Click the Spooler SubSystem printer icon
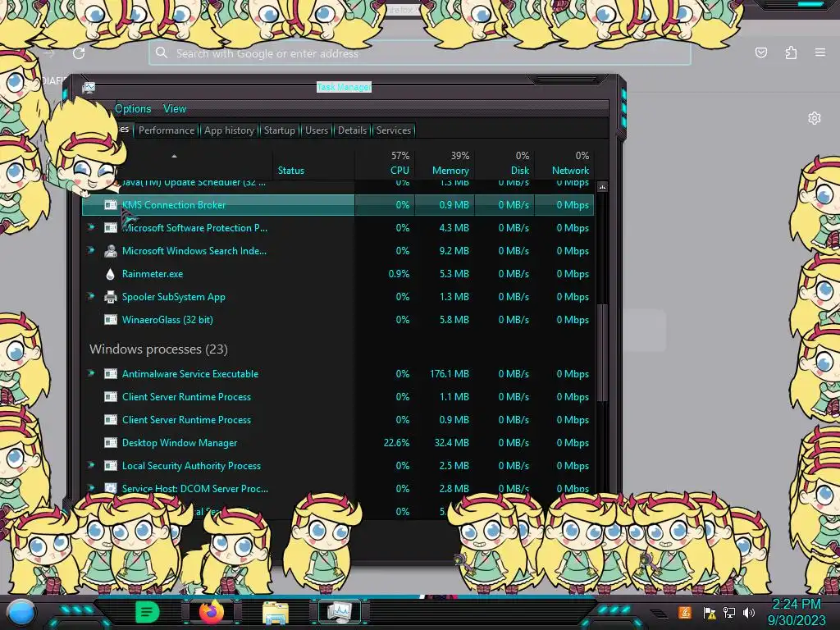Image resolution: width=840 pixels, height=630 pixels. click(x=111, y=297)
